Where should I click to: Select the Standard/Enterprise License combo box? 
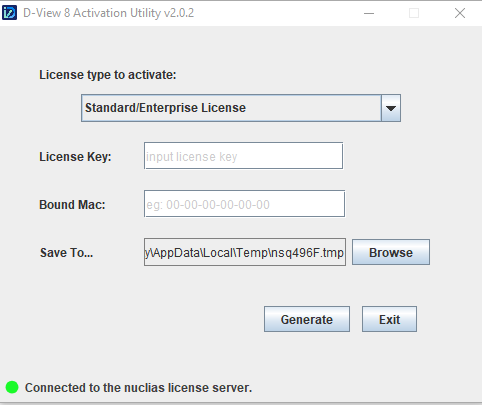pos(241,108)
